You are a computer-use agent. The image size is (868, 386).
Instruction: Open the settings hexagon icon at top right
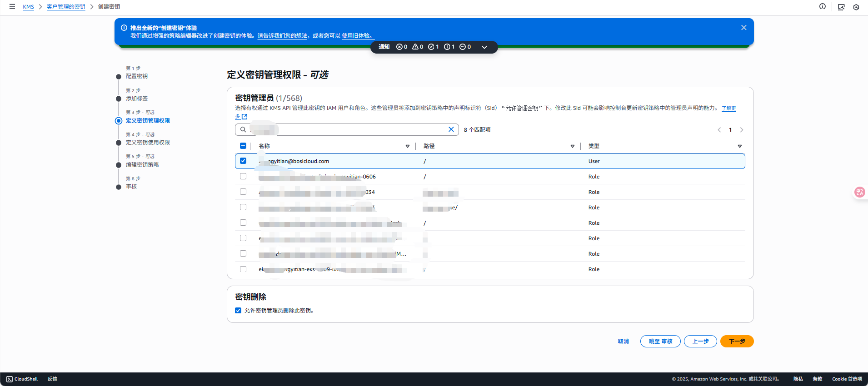856,7
